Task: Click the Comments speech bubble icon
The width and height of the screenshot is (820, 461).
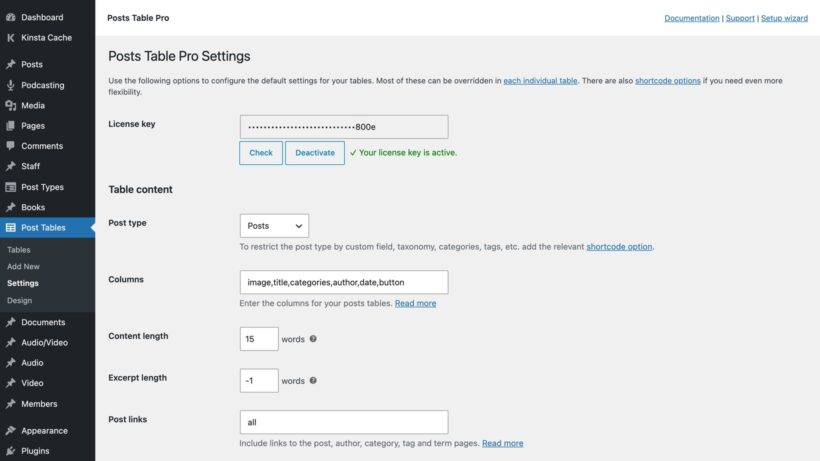Action: click(x=10, y=146)
